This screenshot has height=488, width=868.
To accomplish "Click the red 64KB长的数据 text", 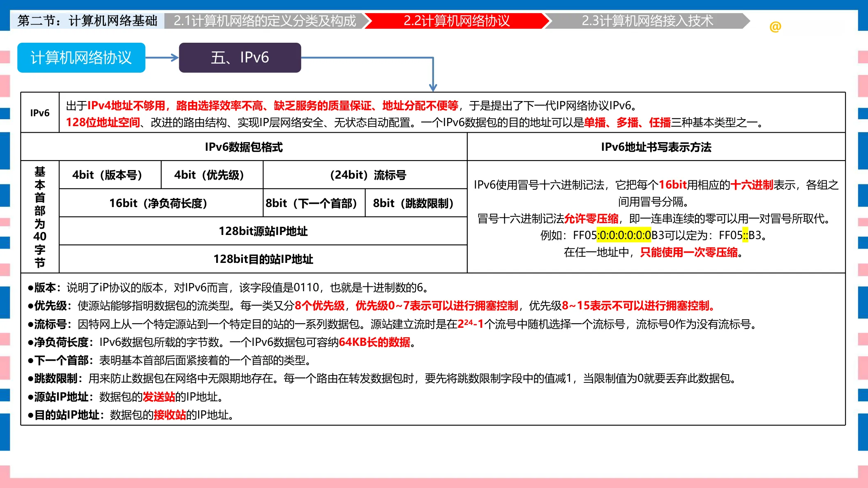I will pyautogui.click(x=374, y=342).
